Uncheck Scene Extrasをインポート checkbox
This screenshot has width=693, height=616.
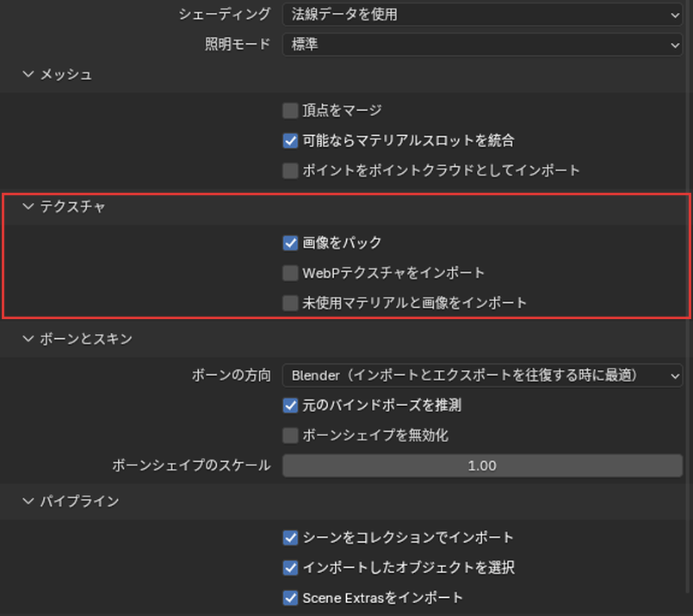pyautogui.click(x=290, y=598)
